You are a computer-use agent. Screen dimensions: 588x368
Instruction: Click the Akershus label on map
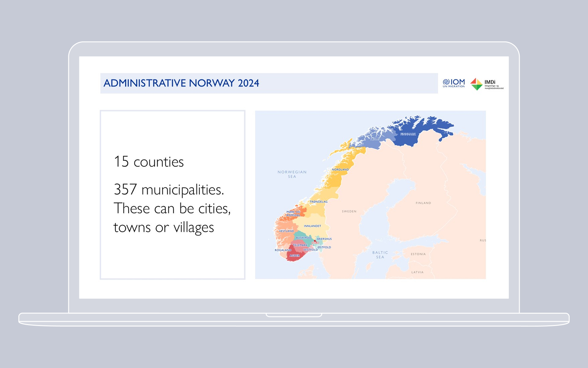pos(324,239)
